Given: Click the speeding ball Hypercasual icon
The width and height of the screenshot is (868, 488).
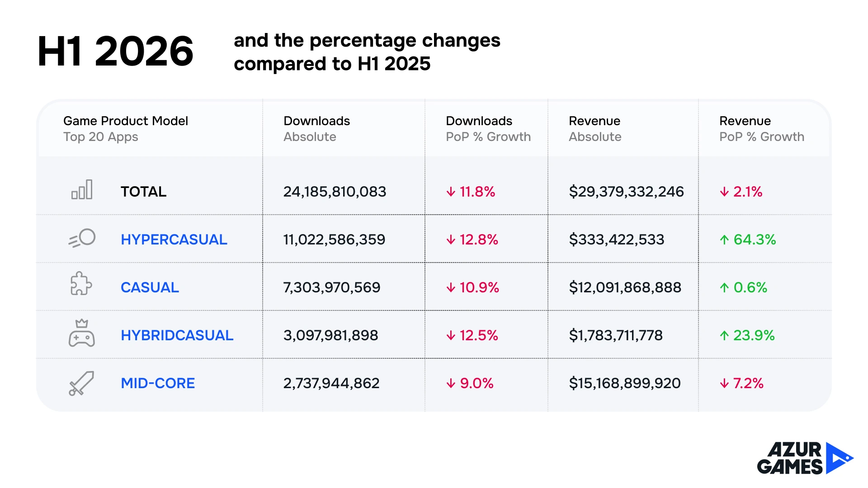Looking at the screenshot, I should (82, 238).
